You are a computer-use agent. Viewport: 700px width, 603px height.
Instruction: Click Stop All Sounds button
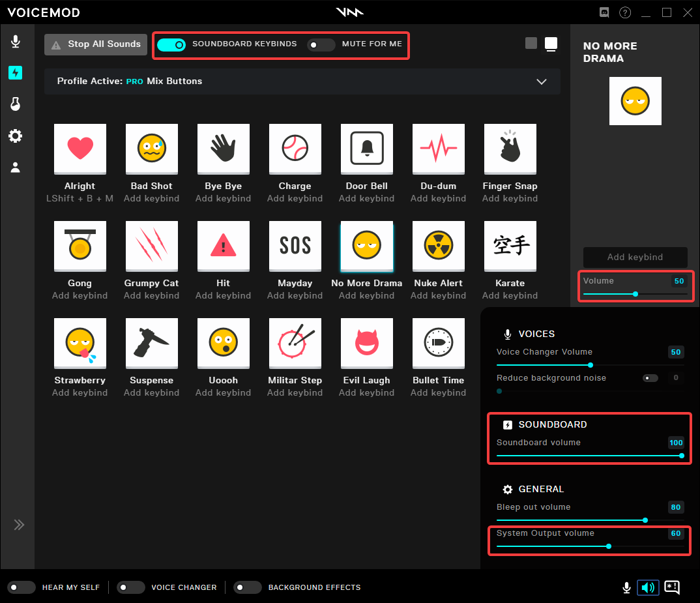pos(96,45)
